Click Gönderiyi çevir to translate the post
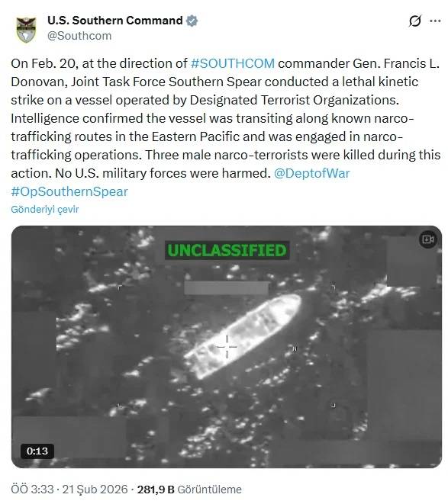Viewport: 448px width, 504px height. [x=45, y=209]
